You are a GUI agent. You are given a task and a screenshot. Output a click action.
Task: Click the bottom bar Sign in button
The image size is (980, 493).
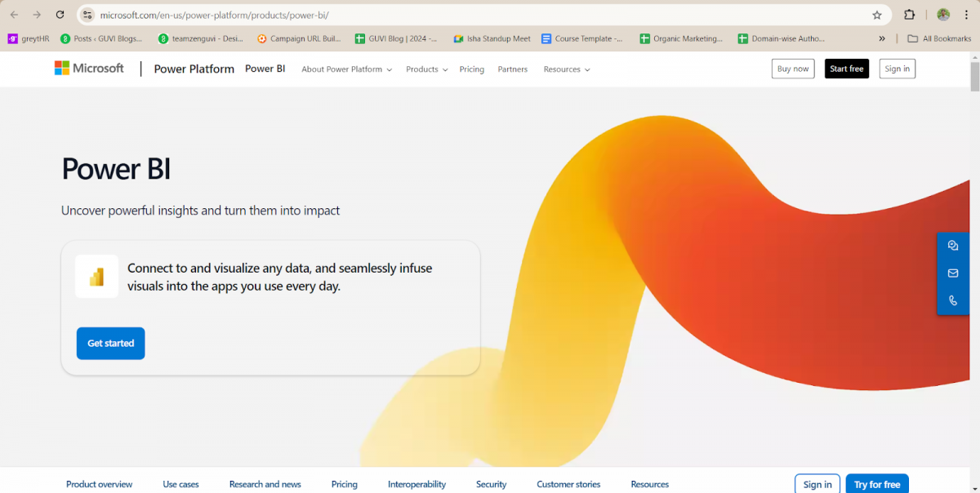pyautogui.click(x=817, y=484)
